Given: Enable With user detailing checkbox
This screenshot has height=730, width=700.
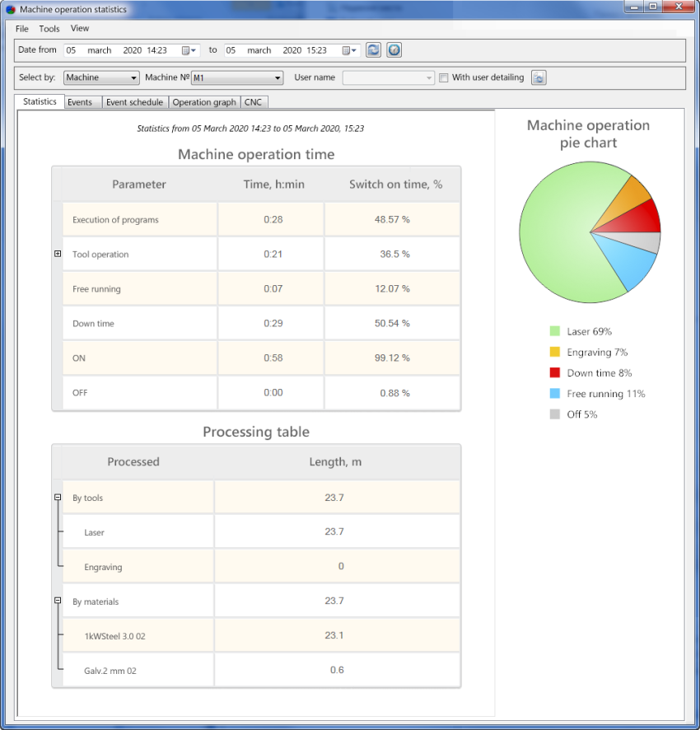Looking at the screenshot, I should [x=444, y=77].
